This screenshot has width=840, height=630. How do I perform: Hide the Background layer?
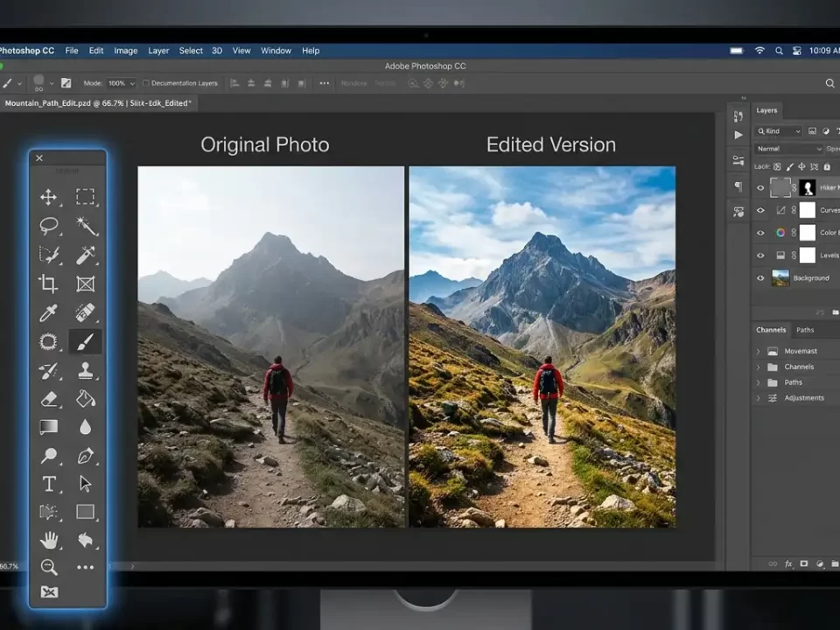click(x=760, y=278)
